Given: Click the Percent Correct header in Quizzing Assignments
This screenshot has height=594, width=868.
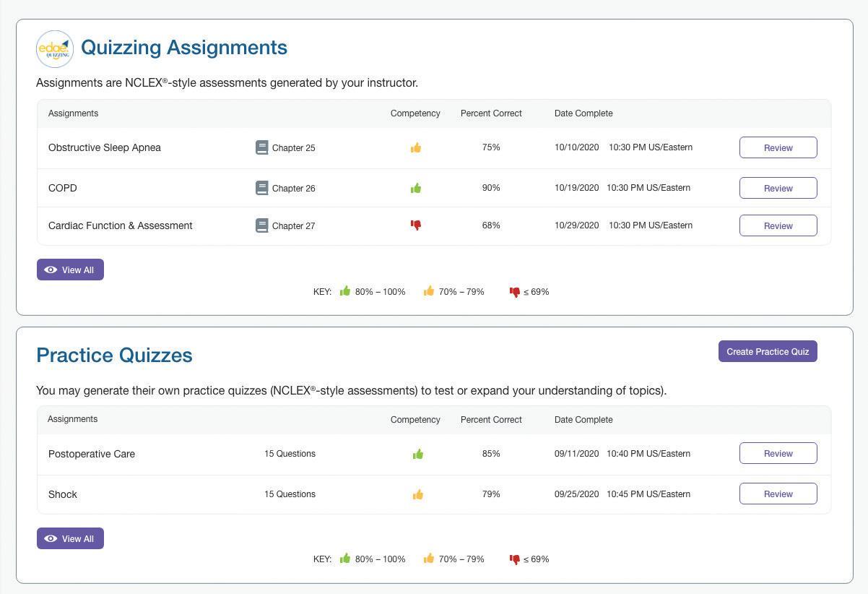Looking at the screenshot, I should click(491, 113).
